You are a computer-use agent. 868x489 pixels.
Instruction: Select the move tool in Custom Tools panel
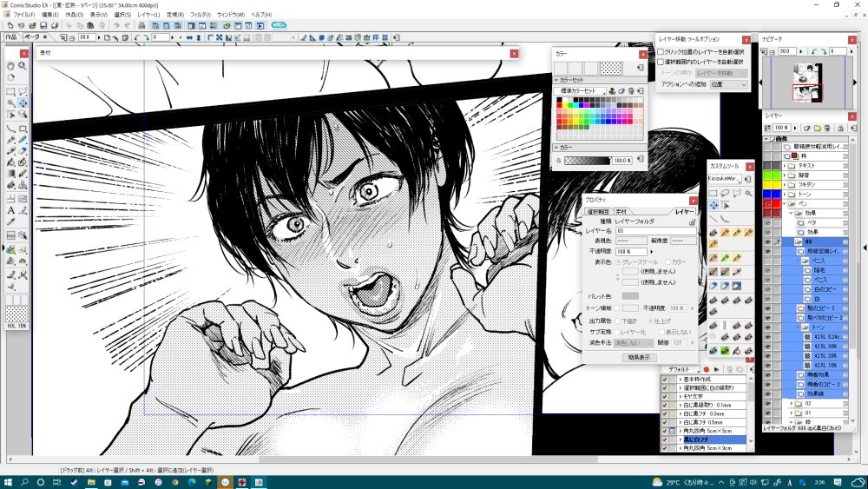(713, 205)
